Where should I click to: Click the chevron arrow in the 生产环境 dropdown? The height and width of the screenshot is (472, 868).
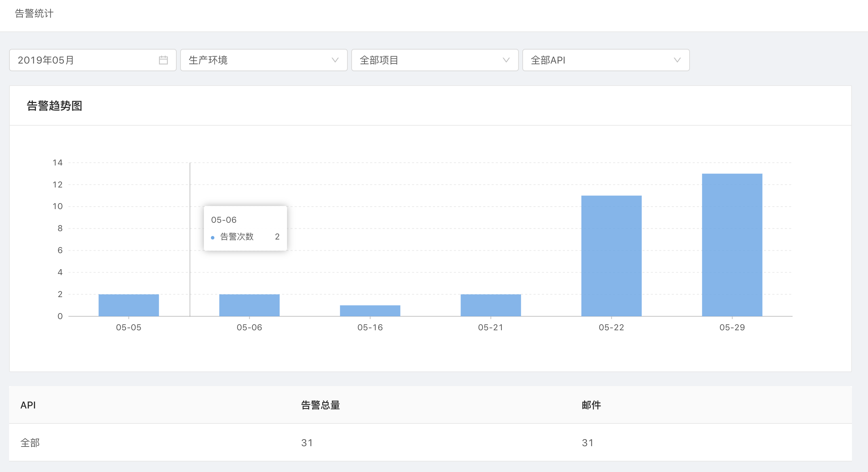335,60
